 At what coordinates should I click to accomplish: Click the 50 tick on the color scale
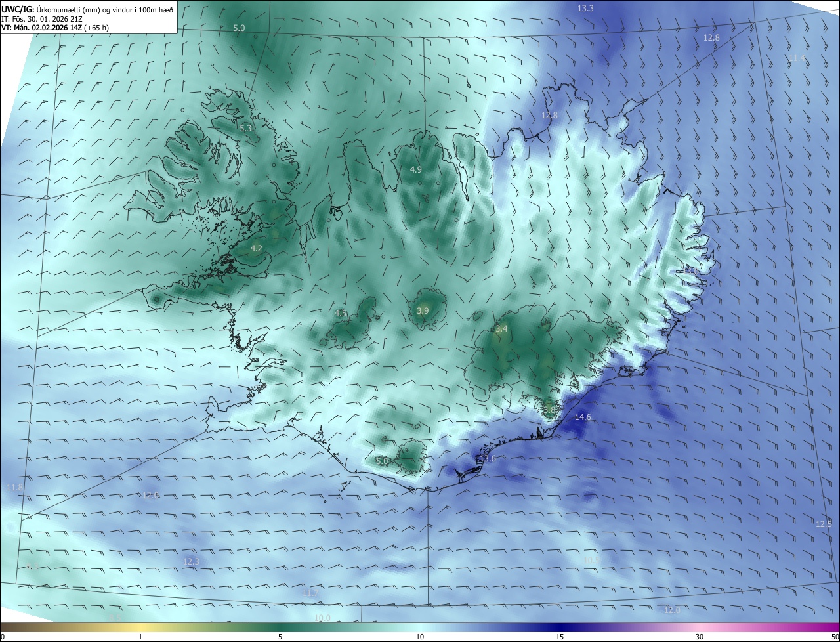[x=835, y=637]
